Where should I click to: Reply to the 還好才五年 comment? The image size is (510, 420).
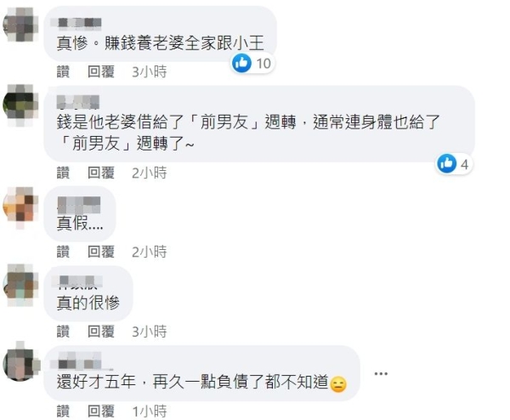[101, 411]
